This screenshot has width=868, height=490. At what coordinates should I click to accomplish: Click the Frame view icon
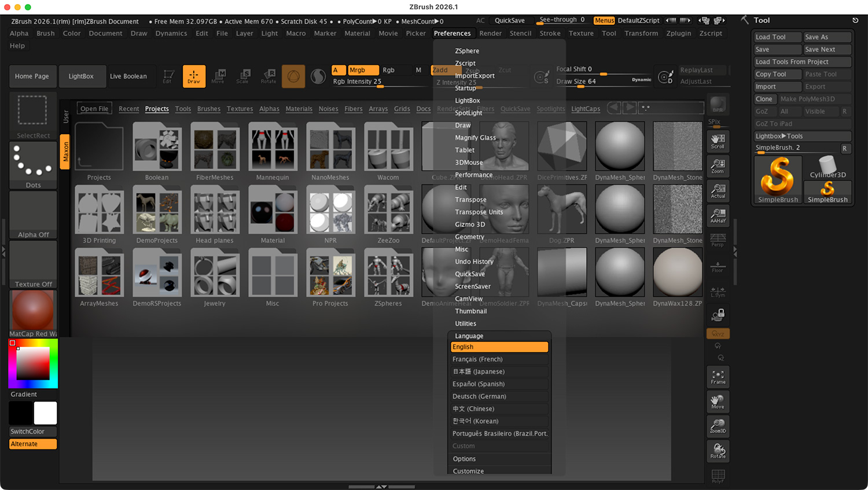[718, 377]
